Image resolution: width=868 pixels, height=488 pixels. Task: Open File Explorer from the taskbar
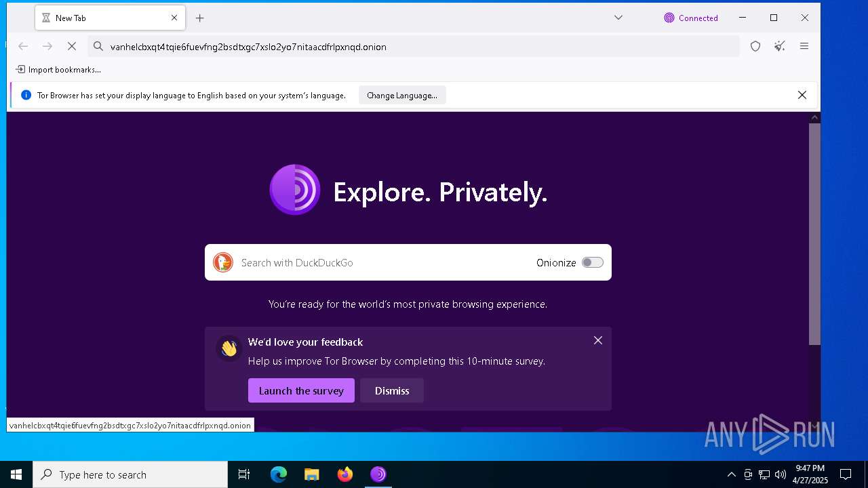click(x=311, y=474)
